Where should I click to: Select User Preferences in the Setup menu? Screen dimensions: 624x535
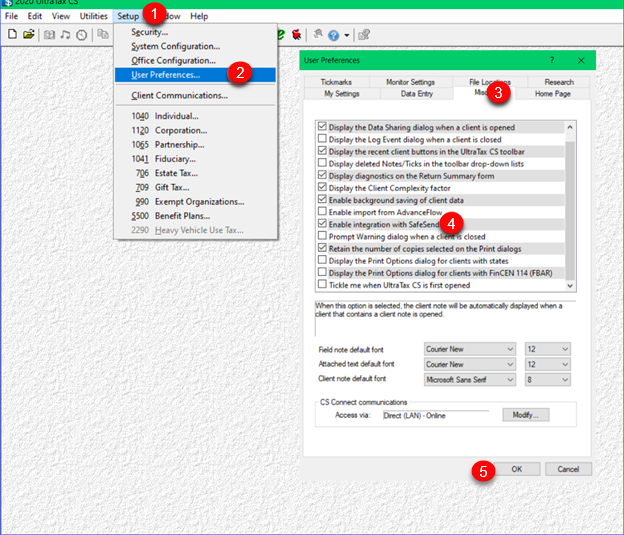click(x=195, y=75)
